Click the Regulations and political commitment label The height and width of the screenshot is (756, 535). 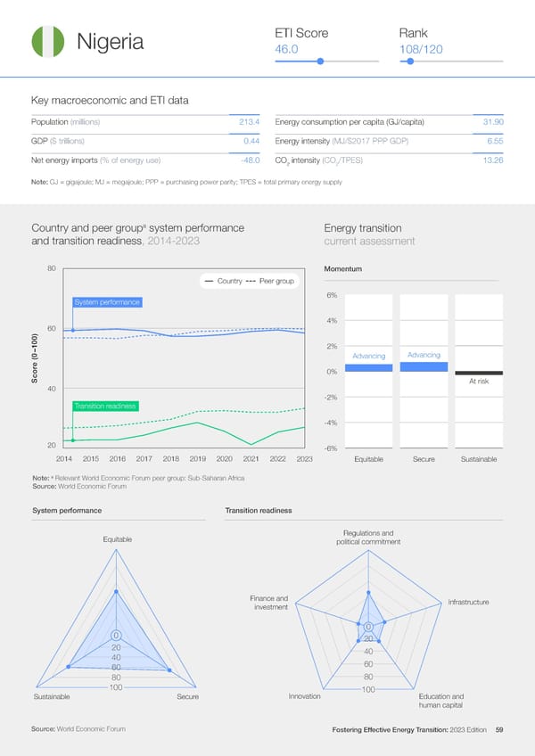367,538
